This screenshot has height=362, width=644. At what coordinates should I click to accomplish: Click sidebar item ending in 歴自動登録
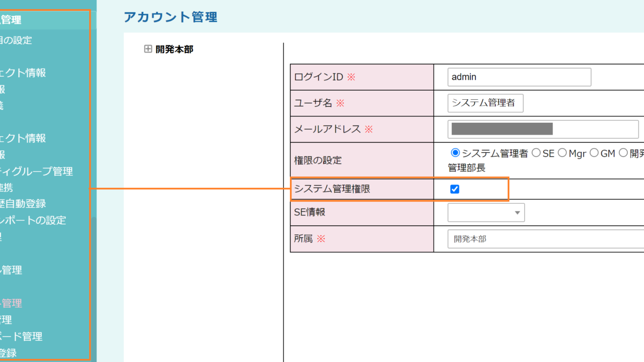coord(23,204)
